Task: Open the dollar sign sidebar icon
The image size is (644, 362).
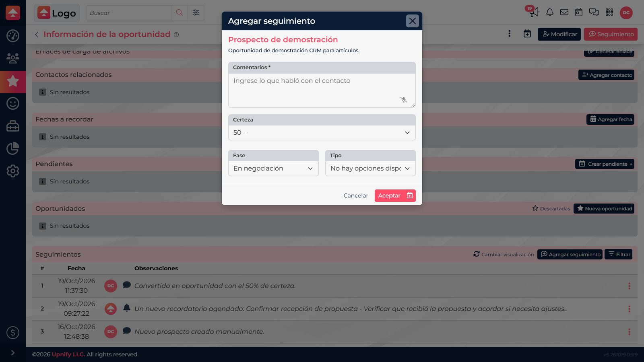Action: click(x=13, y=333)
